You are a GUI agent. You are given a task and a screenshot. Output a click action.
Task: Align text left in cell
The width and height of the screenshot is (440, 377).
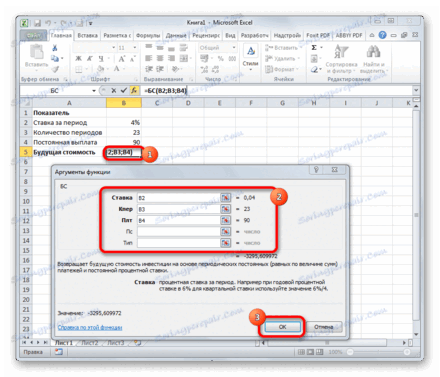pyautogui.click(x=149, y=59)
